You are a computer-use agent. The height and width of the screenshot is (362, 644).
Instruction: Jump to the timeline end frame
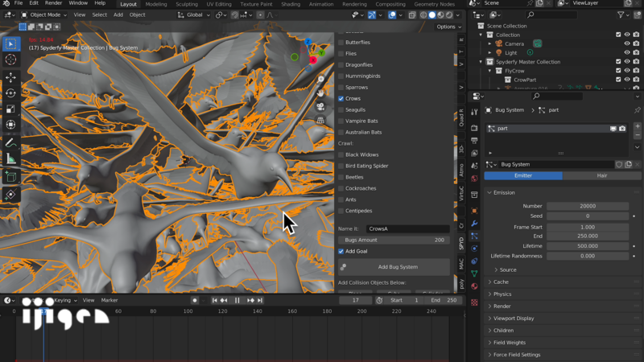(x=260, y=300)
